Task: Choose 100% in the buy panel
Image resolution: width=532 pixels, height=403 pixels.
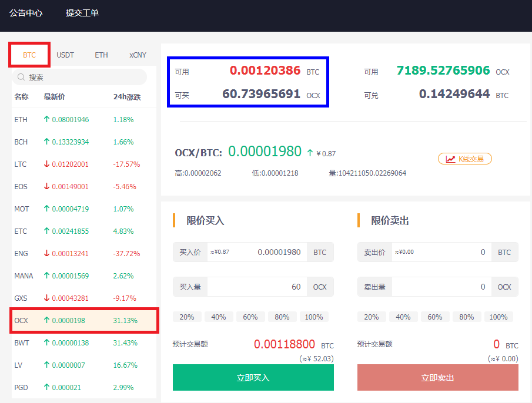Action: pyautogui.click(x=314, y=317)
